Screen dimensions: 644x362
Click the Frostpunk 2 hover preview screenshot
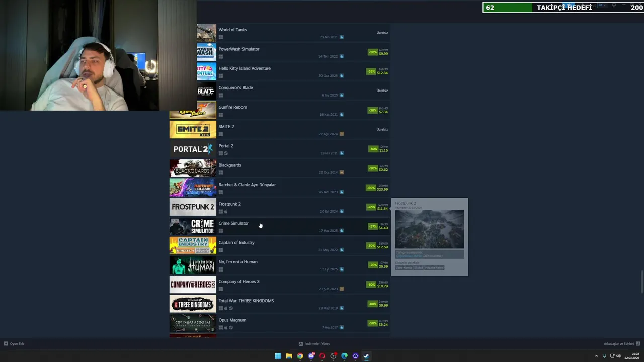pos(430,229)
